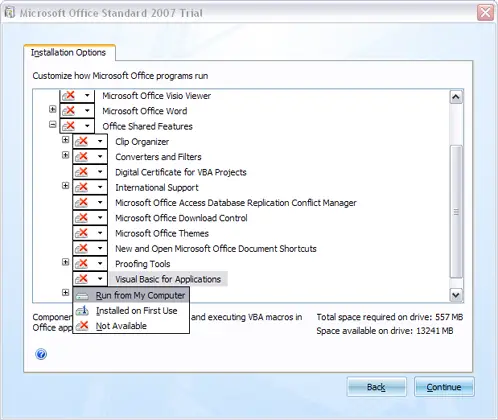The image size is (498, 420).
Task: Open install dropdown for Microsoft Office Themes
Action: click(x=90, y=233)
